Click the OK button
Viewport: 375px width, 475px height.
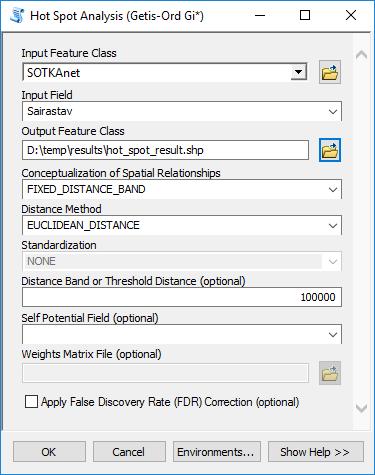(x=49, y=452)
